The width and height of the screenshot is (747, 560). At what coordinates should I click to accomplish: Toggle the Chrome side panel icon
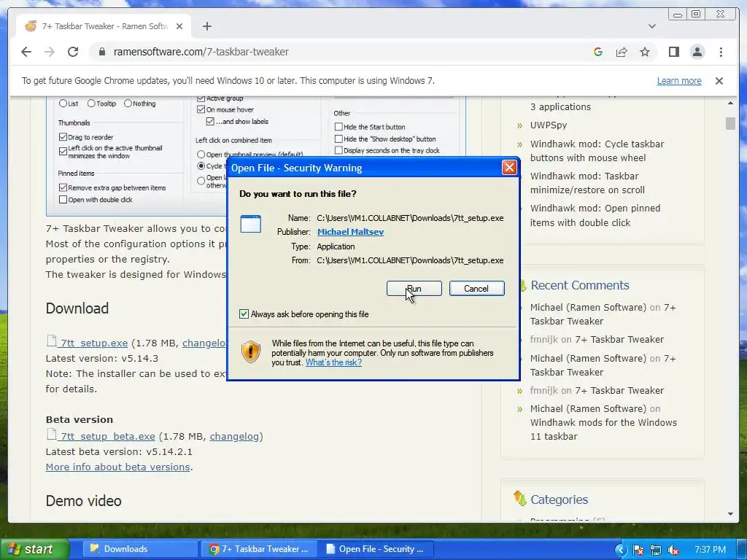673,52
